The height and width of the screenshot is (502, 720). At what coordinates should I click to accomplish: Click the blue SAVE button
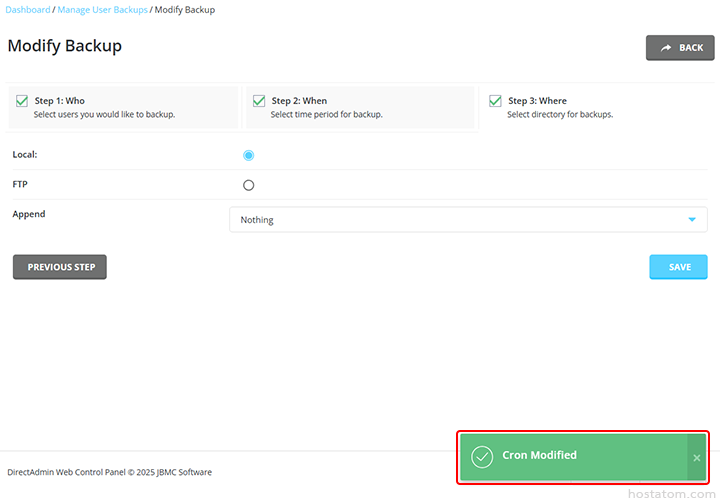click(x=678, y=267)
